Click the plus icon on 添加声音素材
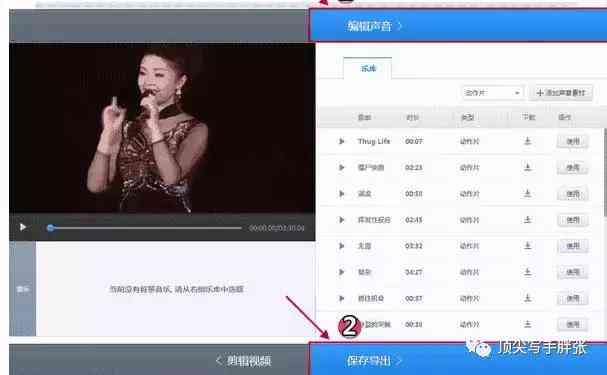The width and height of the screenshot is (607, 375). pyautogui.click(x=540, y=93)
